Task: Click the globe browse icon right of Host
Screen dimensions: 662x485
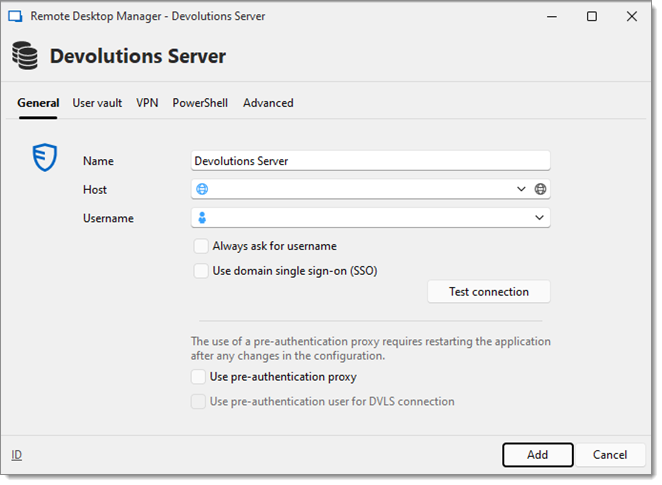Action: pyautogui.click(x=540, y=189)
